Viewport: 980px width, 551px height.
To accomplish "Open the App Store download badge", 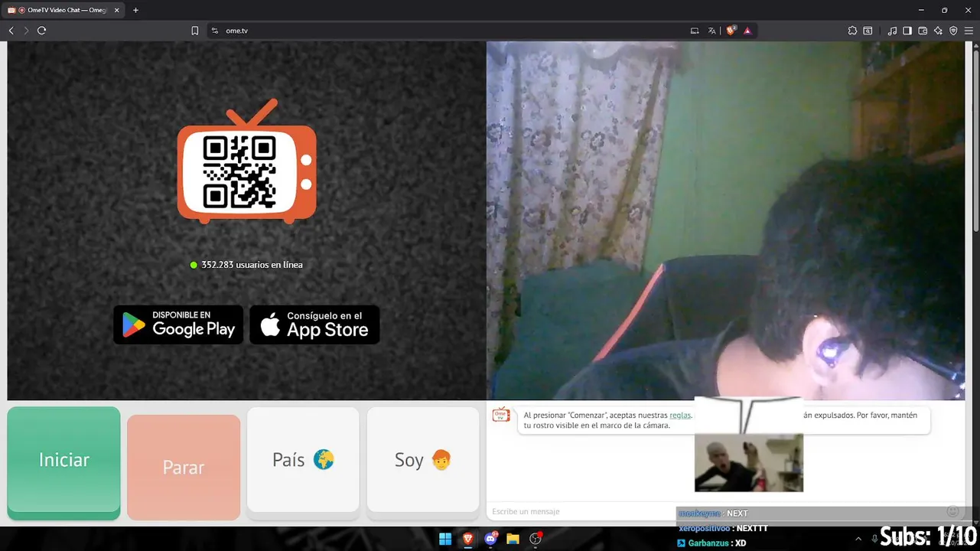I will tap(314, 324).
